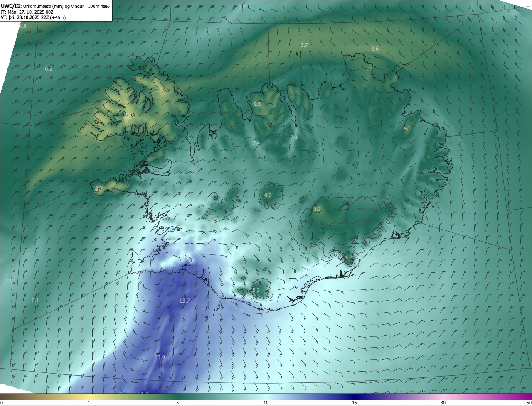
Task: Click the 6.2 value label on the map
Action: [49, 68]
